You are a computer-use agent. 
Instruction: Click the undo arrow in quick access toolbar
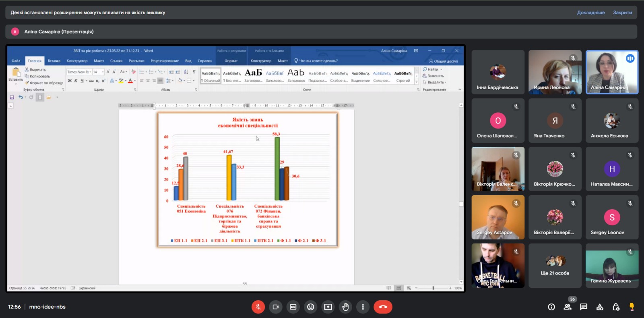(21, 97)
